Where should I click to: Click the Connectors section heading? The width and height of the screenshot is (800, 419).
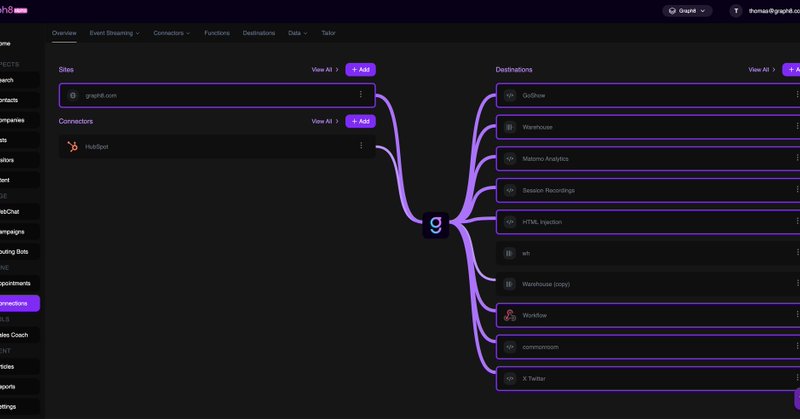(76, 121)
